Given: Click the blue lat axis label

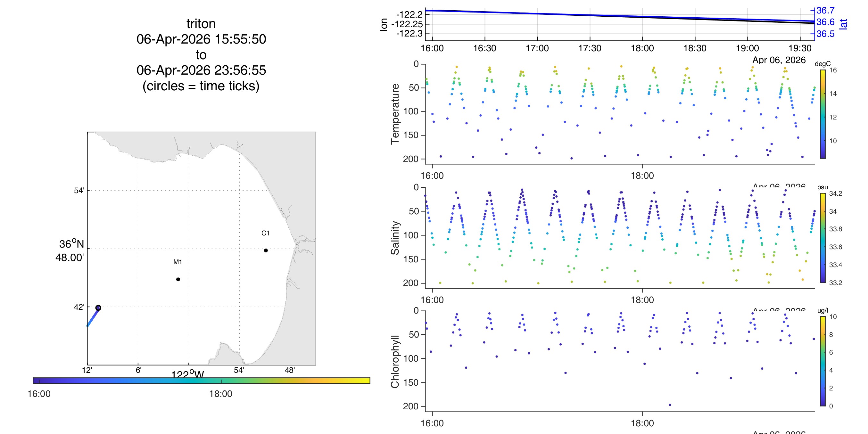Looking at the screenshot, I should [843, 24].
